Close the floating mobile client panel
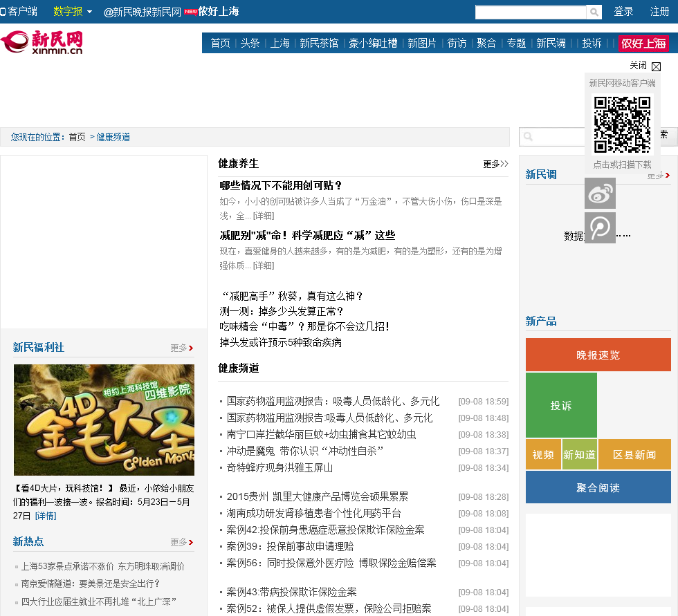This screenshot has width=678, height=616. click(656, 66)
